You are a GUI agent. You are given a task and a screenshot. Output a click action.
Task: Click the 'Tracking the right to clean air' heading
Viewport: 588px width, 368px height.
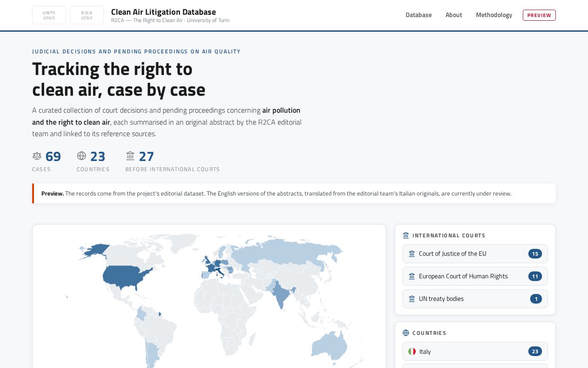[x=119, y=79]
